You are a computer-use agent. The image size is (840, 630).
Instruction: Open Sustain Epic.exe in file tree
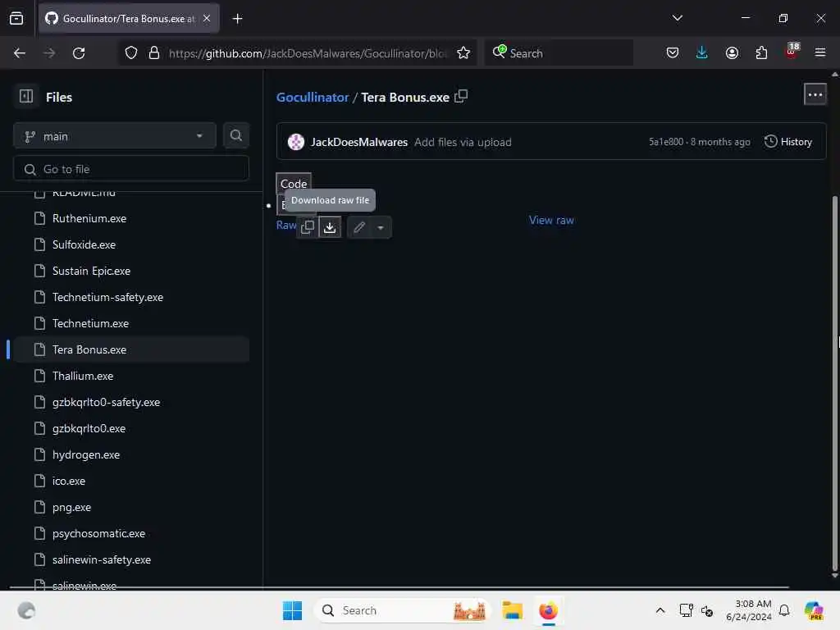coord(131,271)
